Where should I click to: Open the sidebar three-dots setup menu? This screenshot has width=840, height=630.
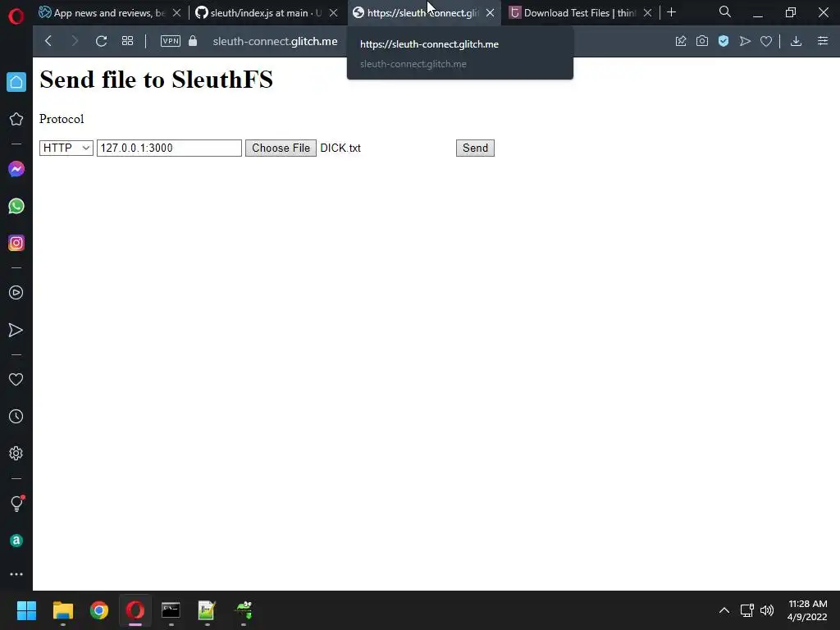(16, 573)
